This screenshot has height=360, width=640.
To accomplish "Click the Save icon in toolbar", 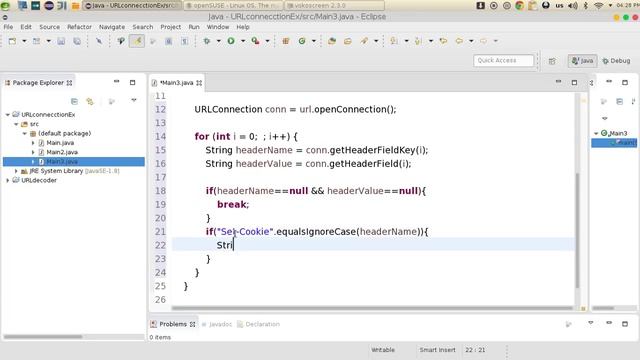I will (61, 41).
